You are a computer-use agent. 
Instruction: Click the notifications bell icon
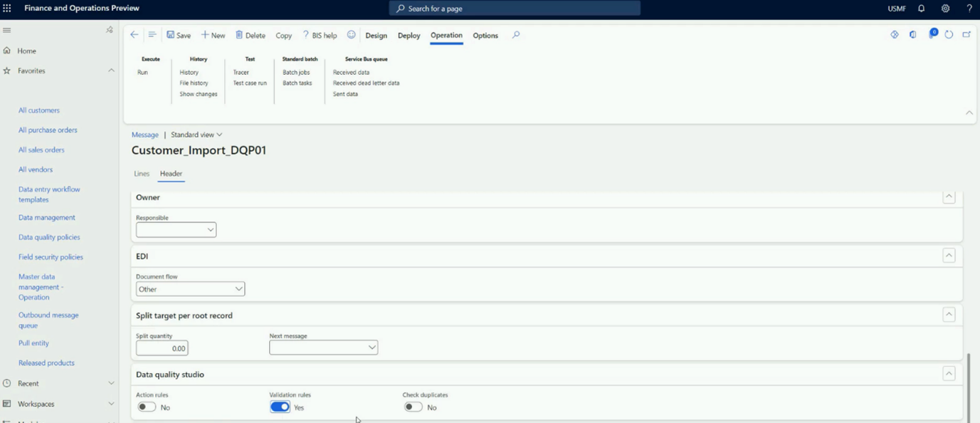point(922,9)
